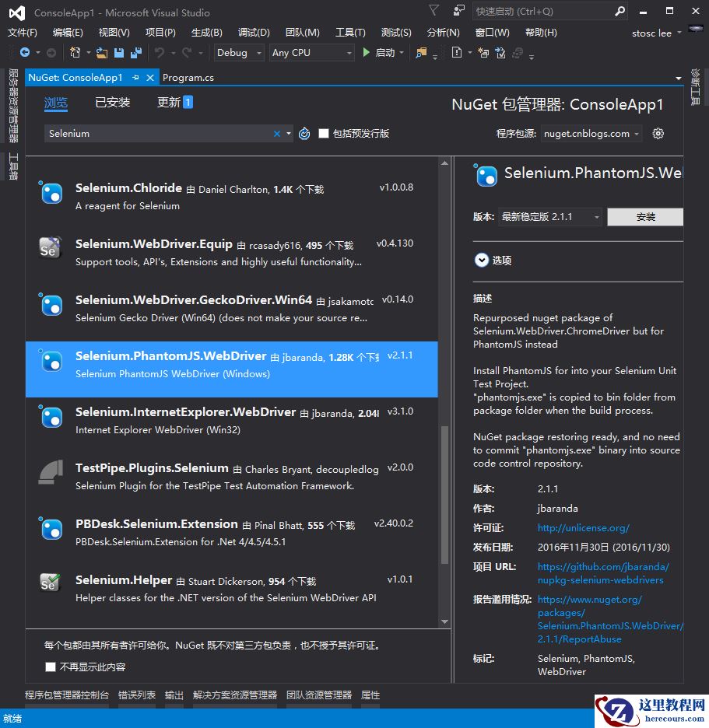Click the Open File folder icon

click(102, 53)
